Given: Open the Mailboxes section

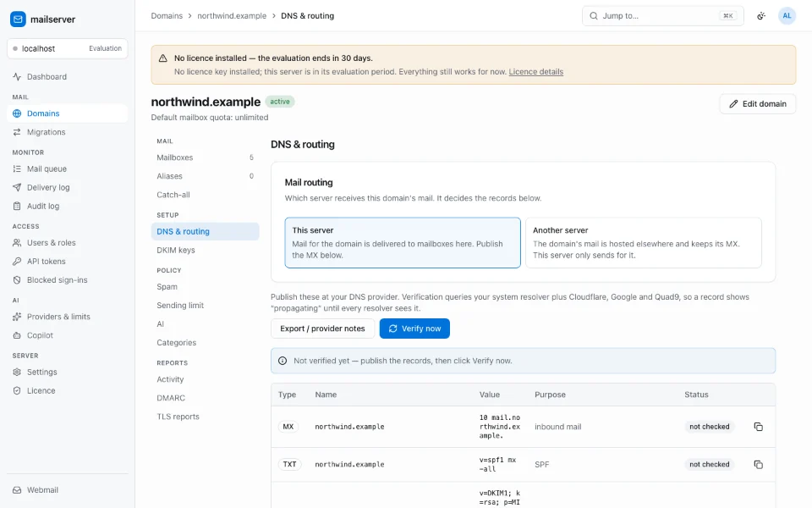Looking at the screenshot, I should click(x=205, y=157).
